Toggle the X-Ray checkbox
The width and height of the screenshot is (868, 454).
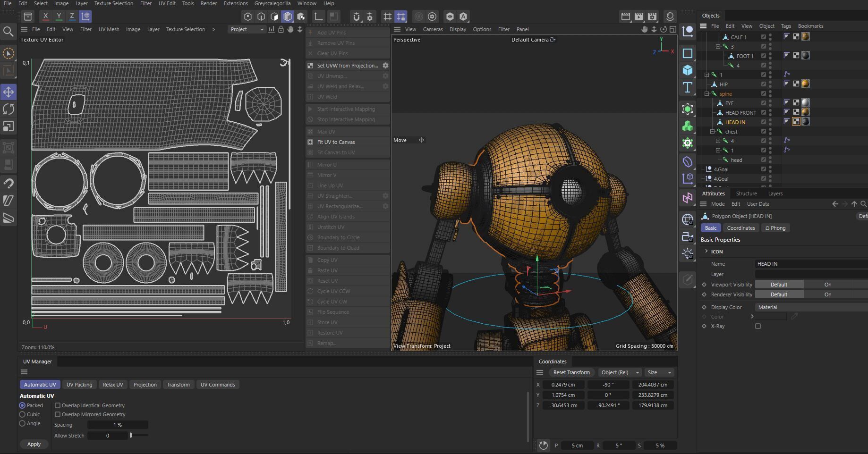pyautogui.click(x=758, y=326)
